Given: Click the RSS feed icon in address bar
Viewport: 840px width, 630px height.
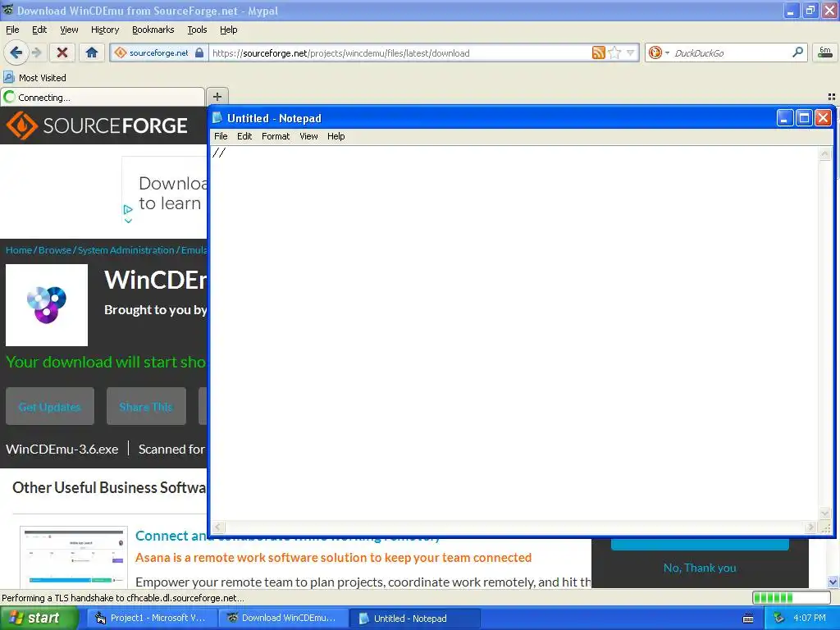Looking at the screenshot, I should [x=598, y=52].
